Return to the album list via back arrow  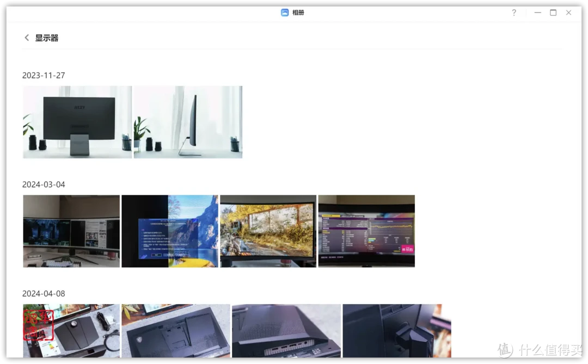(27, 38)
